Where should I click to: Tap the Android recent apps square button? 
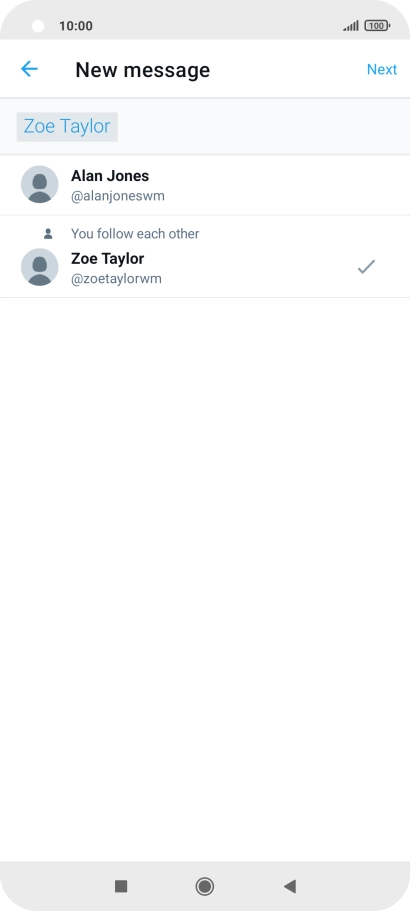click(x=121, y=886)
